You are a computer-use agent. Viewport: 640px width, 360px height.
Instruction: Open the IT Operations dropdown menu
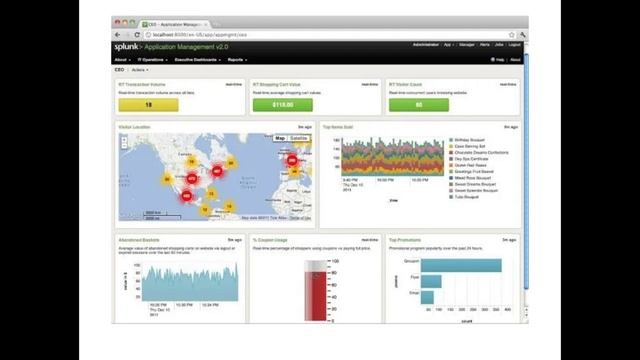pos(153,60)
